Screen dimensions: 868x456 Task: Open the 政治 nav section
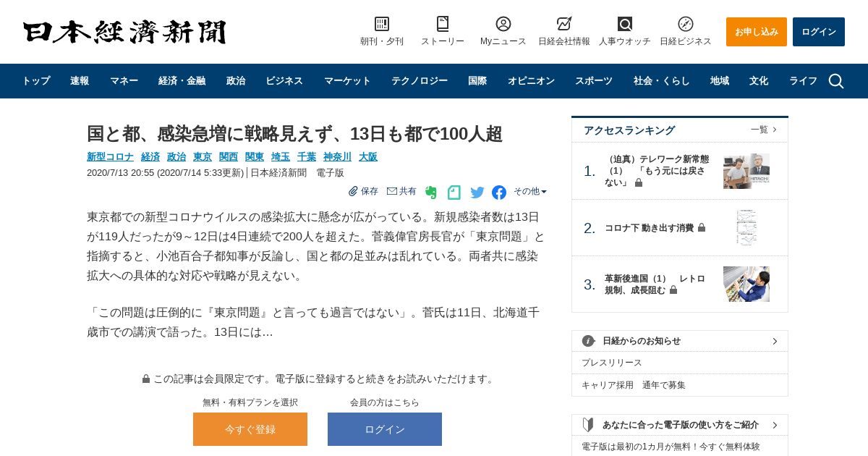236,81
